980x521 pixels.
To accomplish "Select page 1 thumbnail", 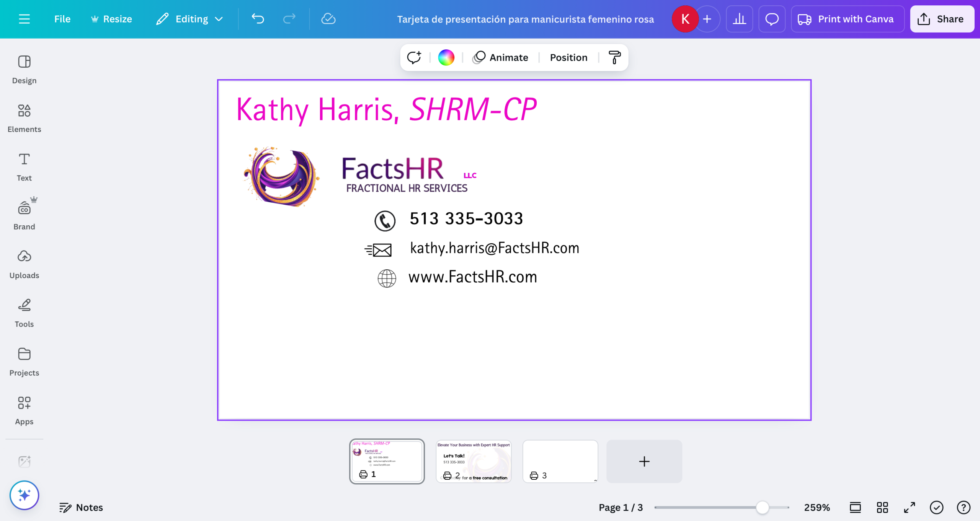I will pos(387,461).
